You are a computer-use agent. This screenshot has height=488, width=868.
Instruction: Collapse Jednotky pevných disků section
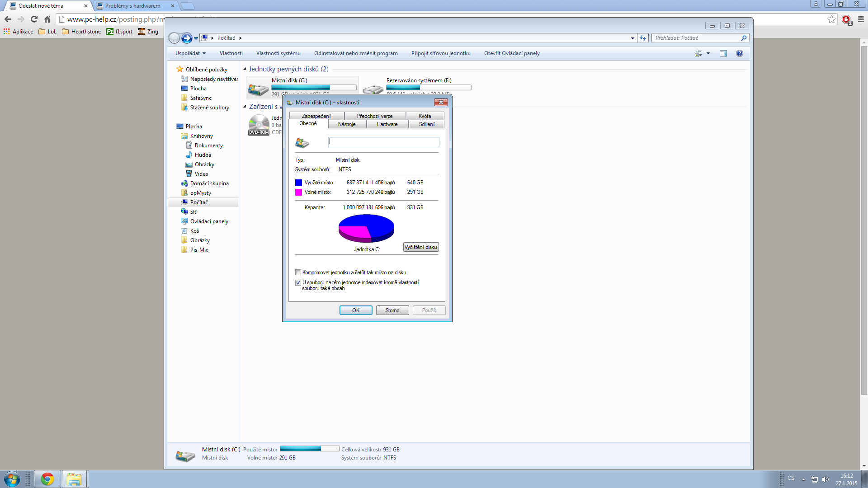click(x=245, y=69)
